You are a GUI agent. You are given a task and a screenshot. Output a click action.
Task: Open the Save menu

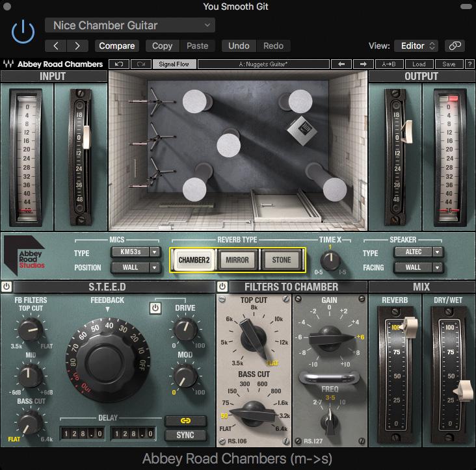[x=449, y=64]
